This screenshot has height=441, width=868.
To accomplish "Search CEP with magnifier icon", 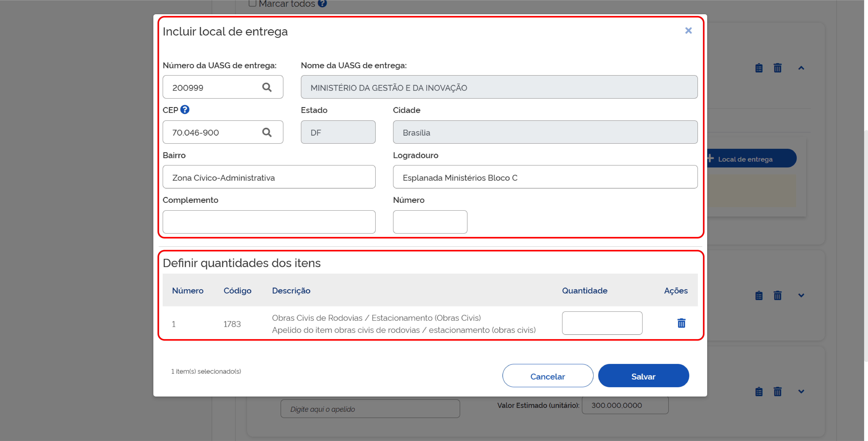I will click(x=267, y=132).
